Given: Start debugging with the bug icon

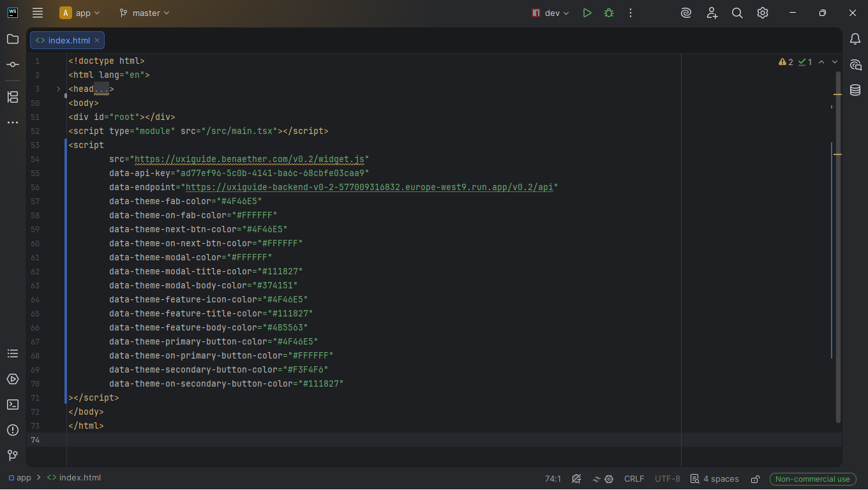Looking at the screenshot, I should pyautogui.click(x=609, y=13).
